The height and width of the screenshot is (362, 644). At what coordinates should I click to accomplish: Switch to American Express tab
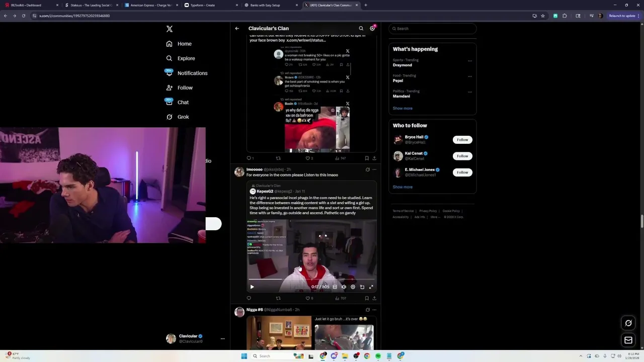pos(151,5)
